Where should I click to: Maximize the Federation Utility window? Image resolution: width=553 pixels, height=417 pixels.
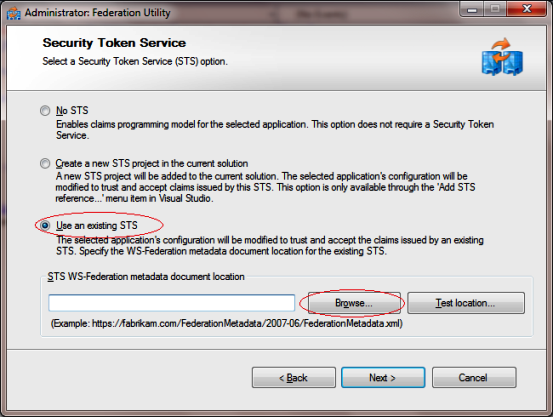(x=495, y=9)
